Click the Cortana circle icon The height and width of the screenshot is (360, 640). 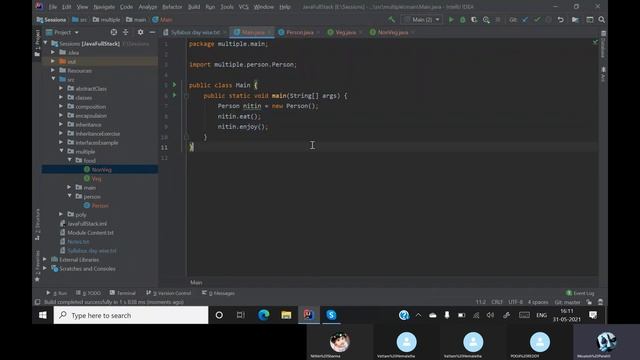[219, 315]
